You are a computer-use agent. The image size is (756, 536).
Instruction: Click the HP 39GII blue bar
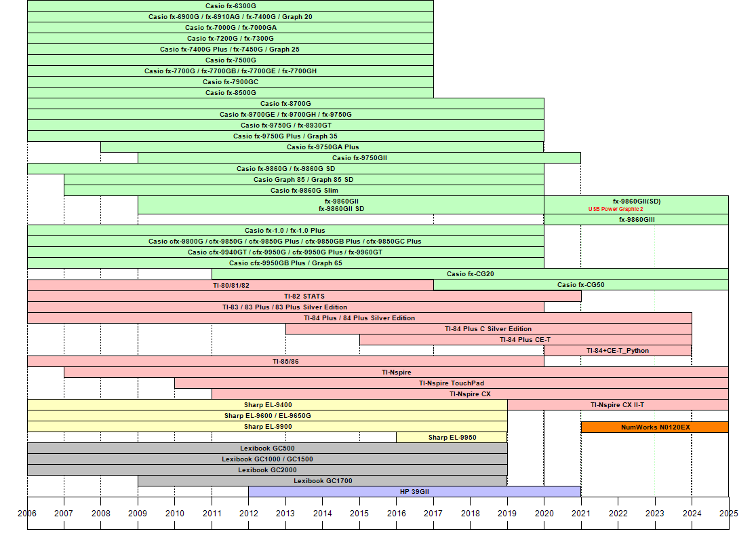click(415, 492)
